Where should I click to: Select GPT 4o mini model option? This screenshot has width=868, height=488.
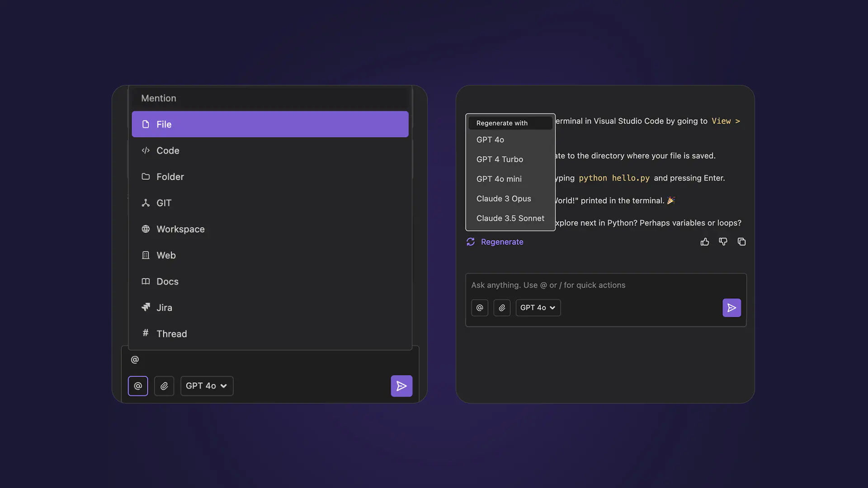[x=499, y=179]
